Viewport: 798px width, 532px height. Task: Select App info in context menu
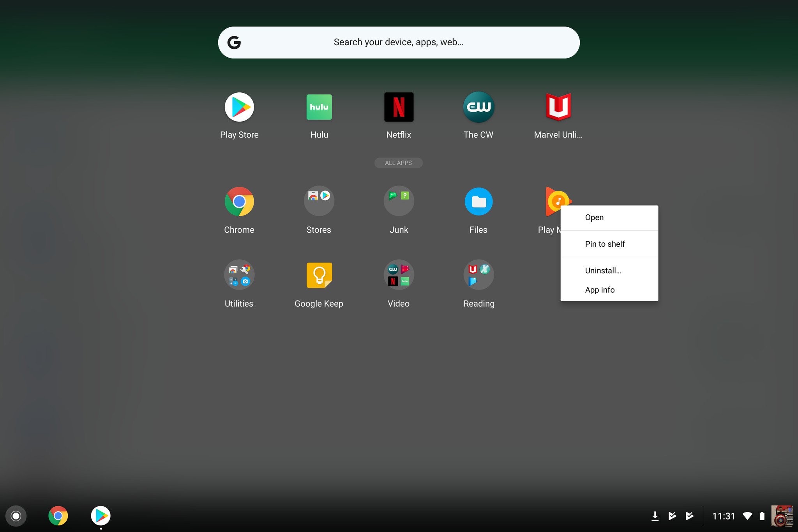coord(600,290)
